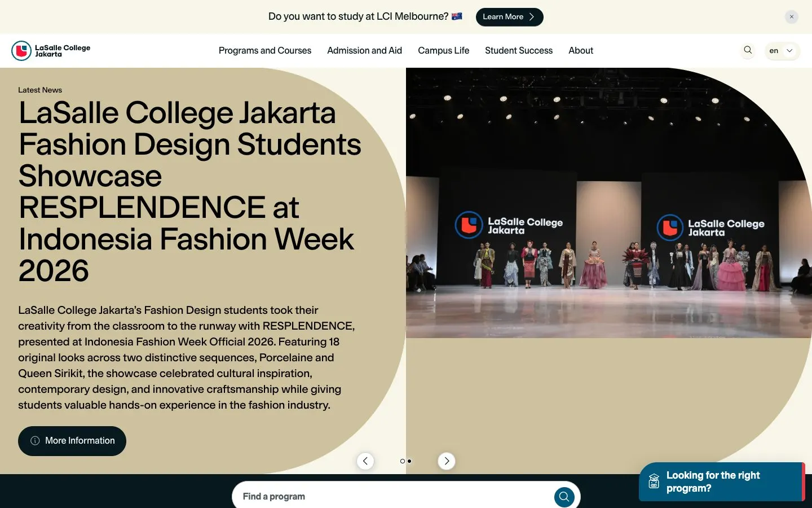Click the LaSalle College Jakarta logo
Image resolution: width=812 pixels, height=508 pixels.
pos(51,51)
